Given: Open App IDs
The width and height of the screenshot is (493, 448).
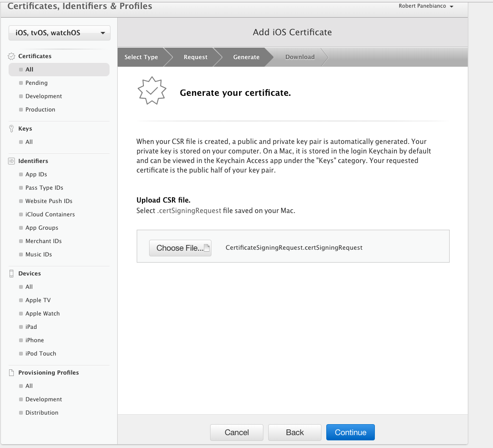Looking at the screenshot, I should [x=36, y=174].
